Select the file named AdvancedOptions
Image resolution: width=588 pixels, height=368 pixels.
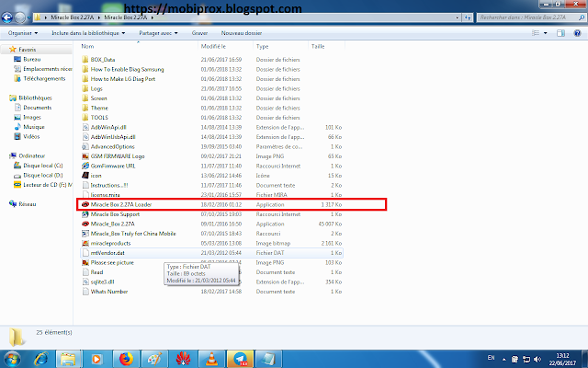[x=112, y=146]
